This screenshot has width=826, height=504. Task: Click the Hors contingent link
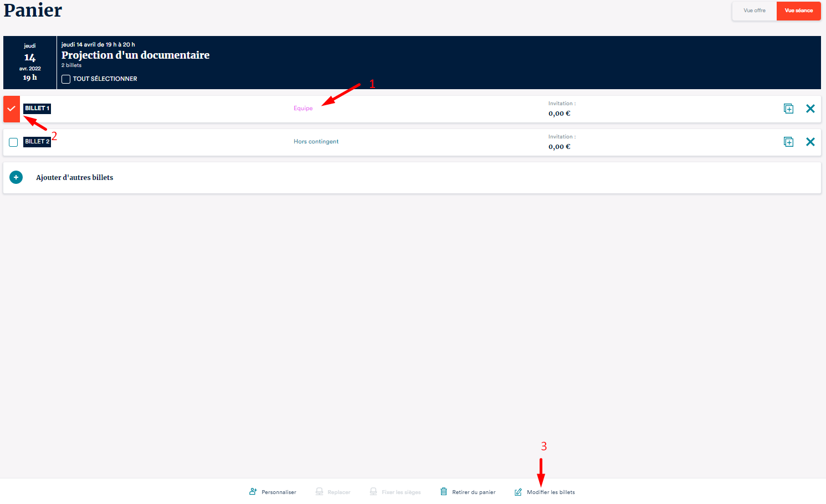(x=316, y=142)
